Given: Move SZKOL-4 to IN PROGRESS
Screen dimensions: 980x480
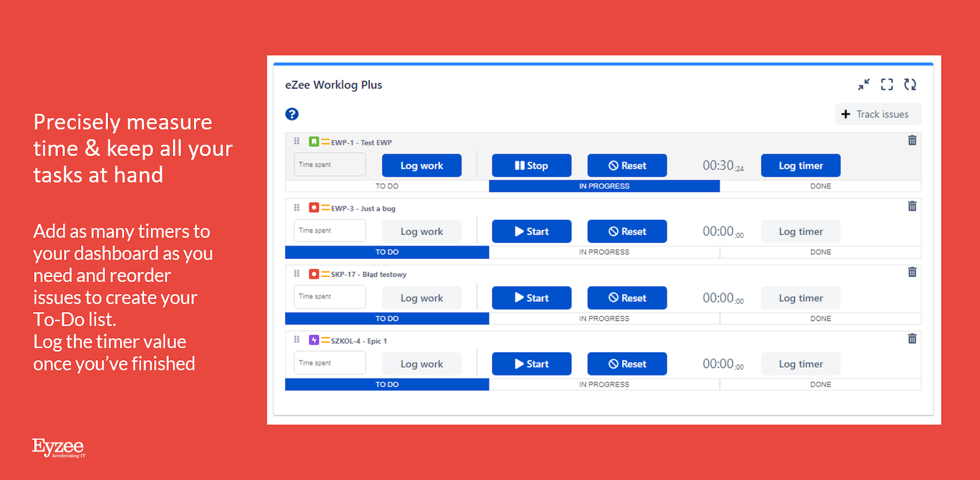Looking at the screenshot, I should tap(604, 385).
